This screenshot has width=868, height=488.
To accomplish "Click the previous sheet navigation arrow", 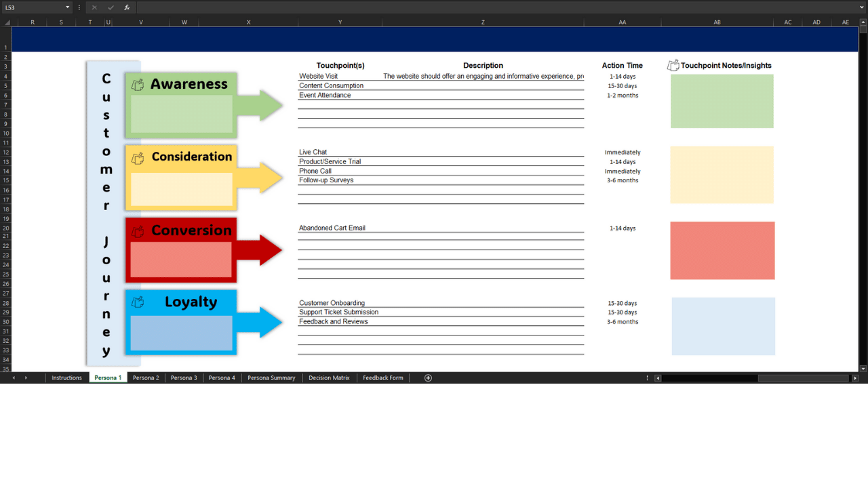I will (14, 378).
